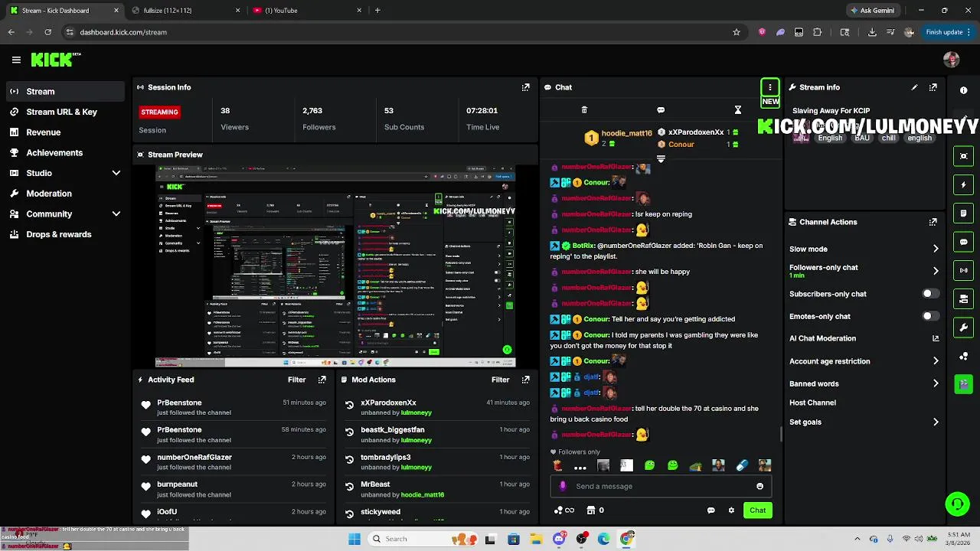Screen dimensions: 980x551
Task: Click the hourglass icon in chat toolbar
Action: pyautogui.click(x=738, y=110)
